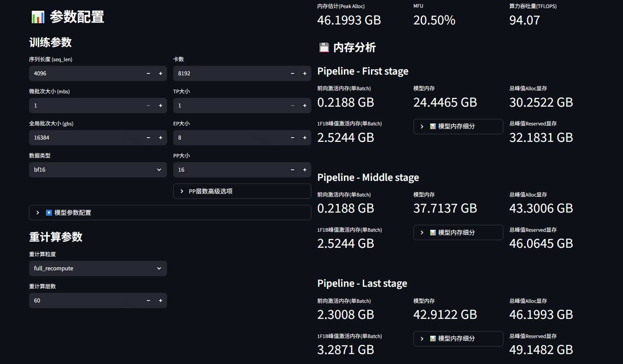Screen dimensions: 623x364
Task: Increment the 卡数 value of 8192
Action: click(x=305, y=73)
